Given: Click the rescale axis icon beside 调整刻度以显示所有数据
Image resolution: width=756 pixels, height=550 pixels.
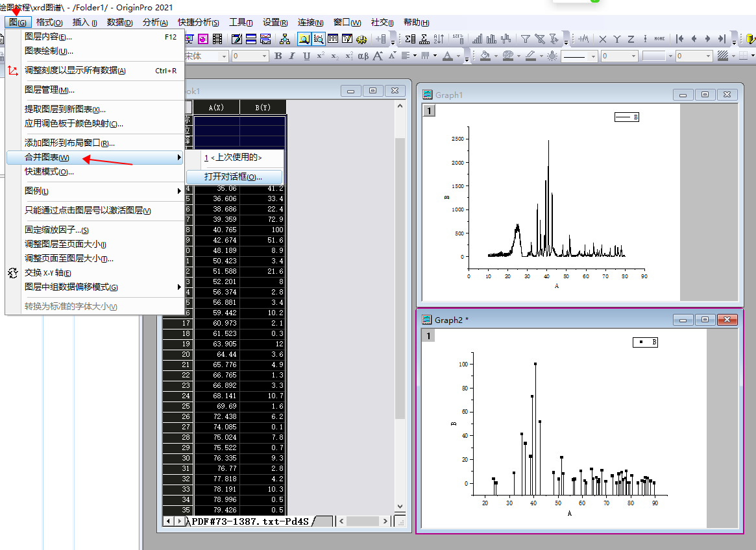Looking at the screenshot, I should (x=13, y=71).
